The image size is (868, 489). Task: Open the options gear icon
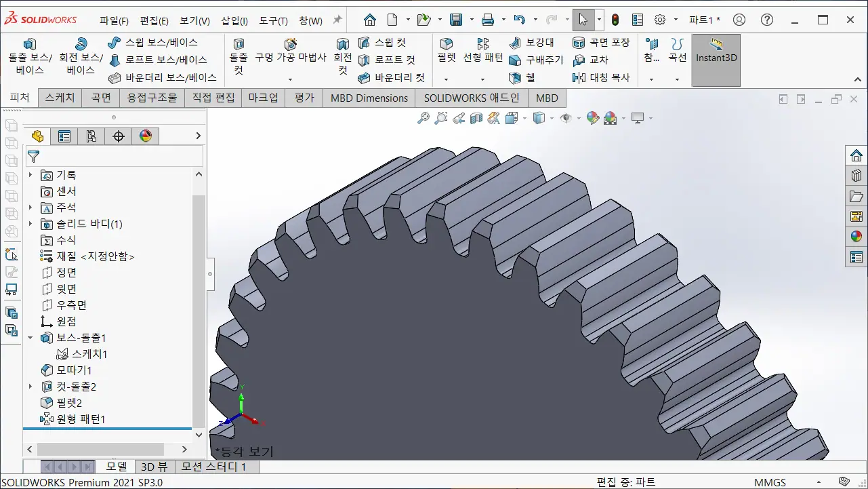[x=661, y=20]
